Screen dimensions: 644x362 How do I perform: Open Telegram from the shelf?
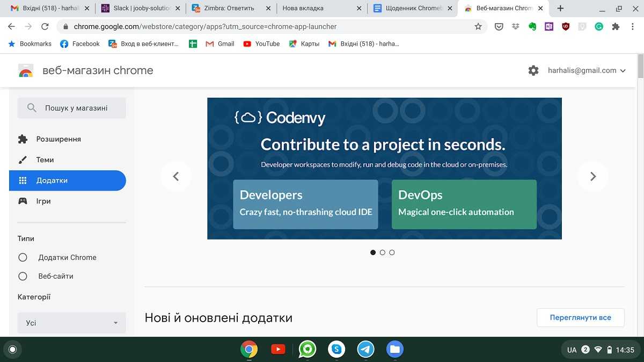(366, 350)
